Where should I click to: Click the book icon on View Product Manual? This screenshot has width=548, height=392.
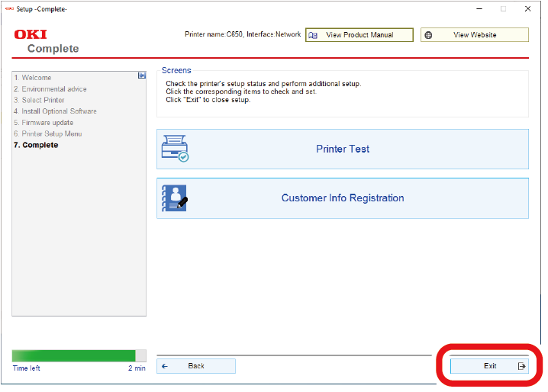tap(313, 35)
